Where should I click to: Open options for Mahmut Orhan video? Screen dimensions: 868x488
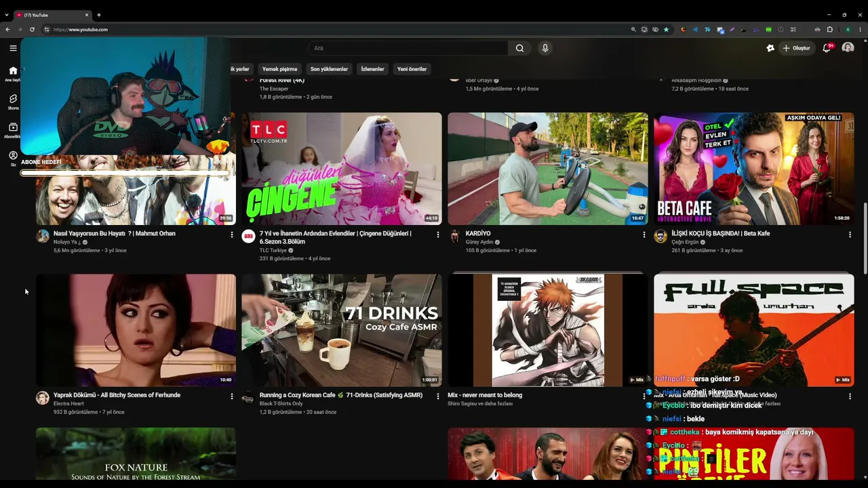232,235
